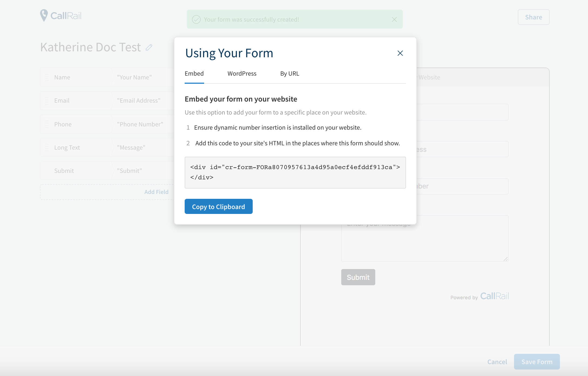This screenshot has height=376, width=588.
Task: Grab the Name field drag handle
Action: (47, 78)
